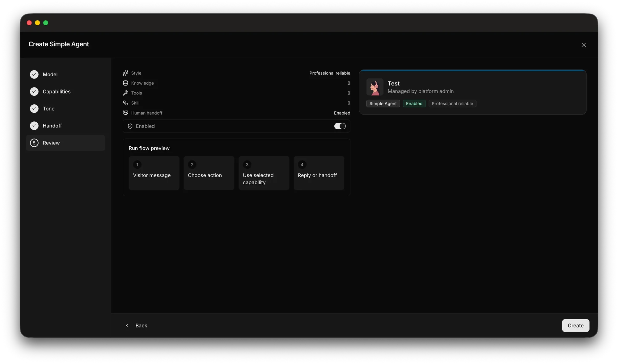Click the back chevron arrow icon

[x=127, y=326]
